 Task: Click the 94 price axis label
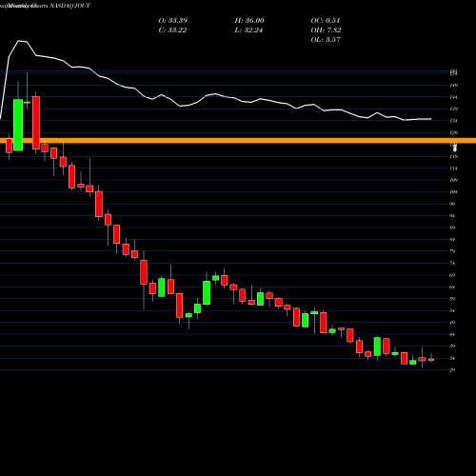pos(453,216)
